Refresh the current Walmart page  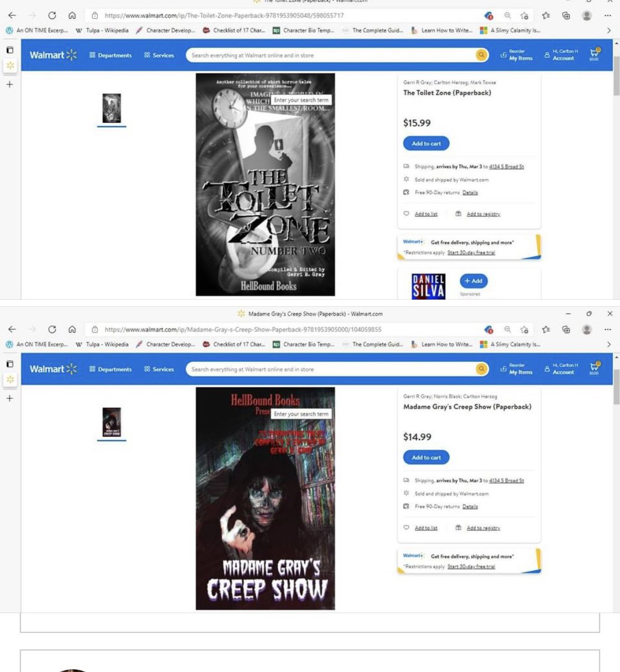51,16
